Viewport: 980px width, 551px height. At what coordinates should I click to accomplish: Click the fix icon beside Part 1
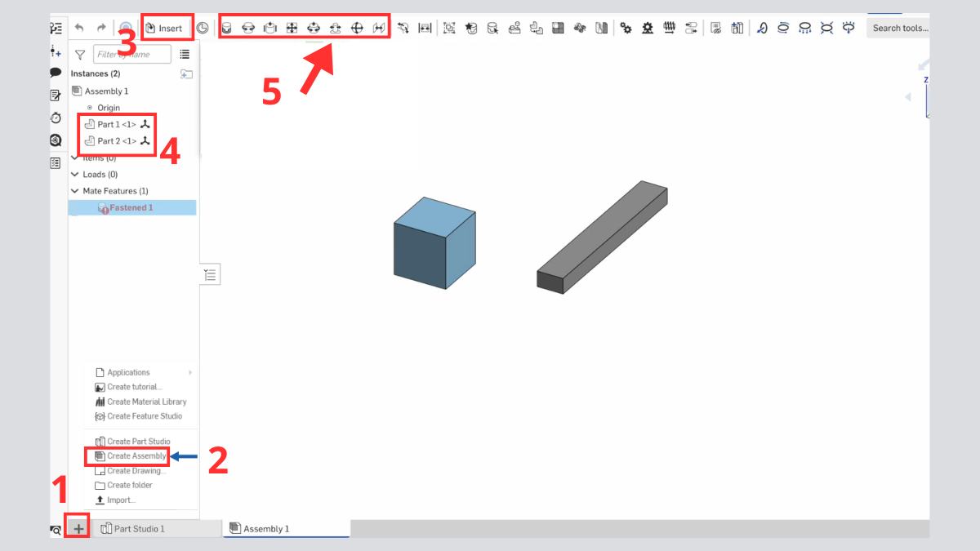145,124
